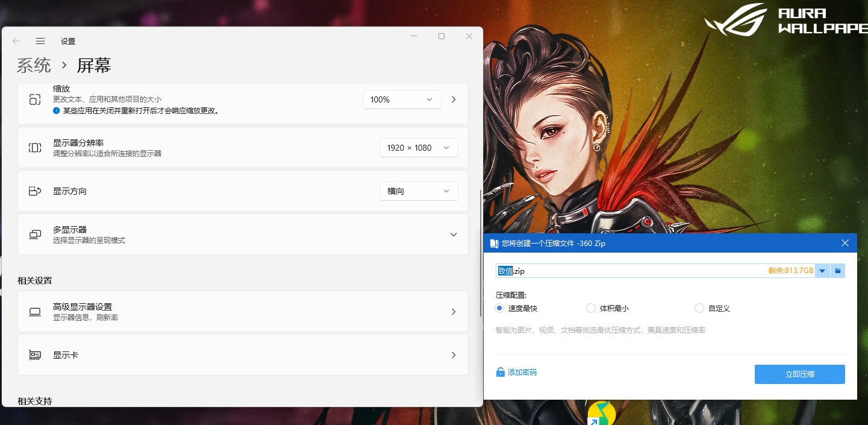The image size is (868, 425).
Task: Open the Settings hamburger navigation menu
Action: click(x=40, y=41)
